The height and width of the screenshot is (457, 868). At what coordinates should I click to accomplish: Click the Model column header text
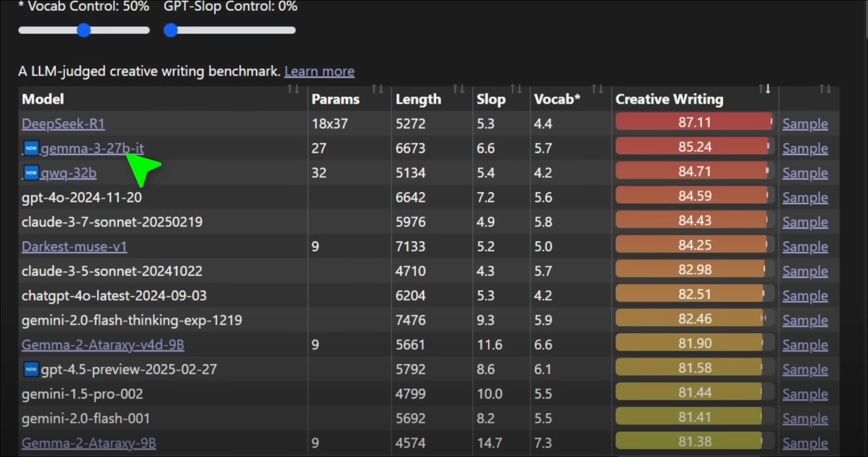(x=43, y=99)
